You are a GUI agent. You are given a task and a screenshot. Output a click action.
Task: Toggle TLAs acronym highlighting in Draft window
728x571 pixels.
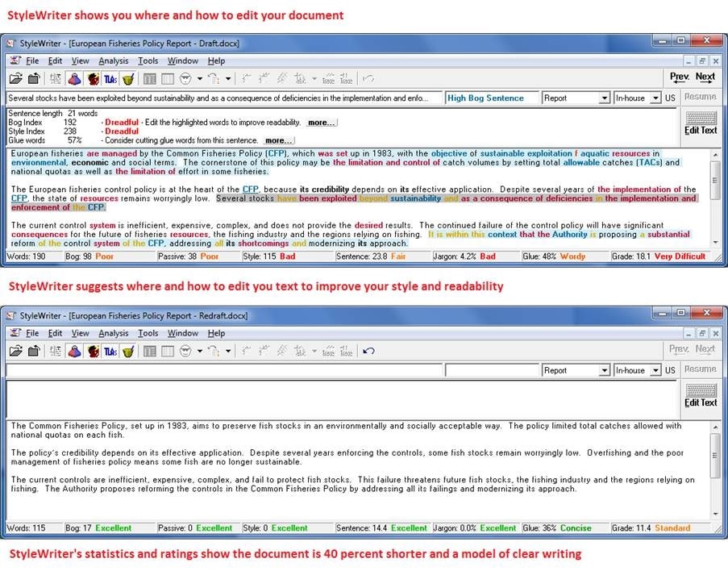coord(110,79)
